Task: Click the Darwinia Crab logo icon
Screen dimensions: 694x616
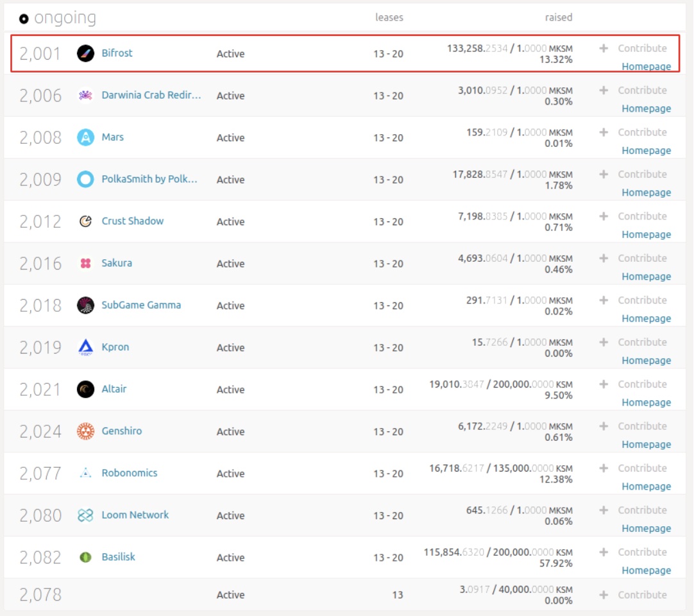Action: click(x=85, y=95)
